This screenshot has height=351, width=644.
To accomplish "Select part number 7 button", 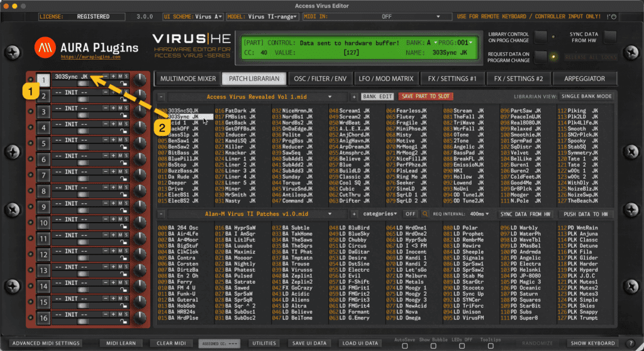I will click(43, 175).
